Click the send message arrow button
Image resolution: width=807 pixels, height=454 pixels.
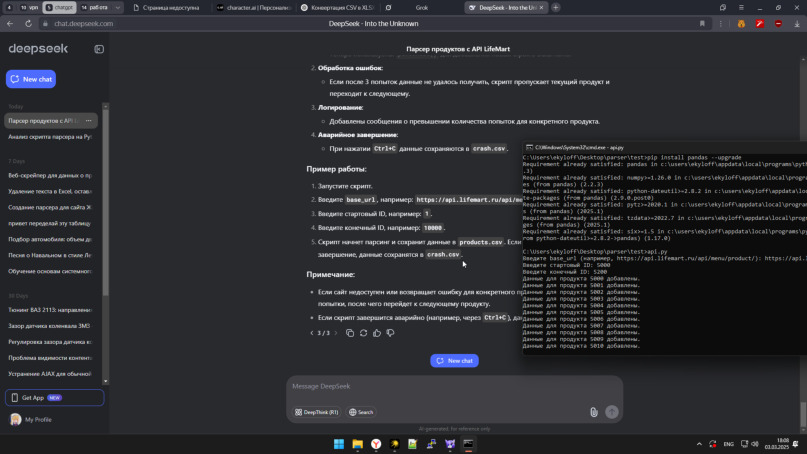click(611, 412)
